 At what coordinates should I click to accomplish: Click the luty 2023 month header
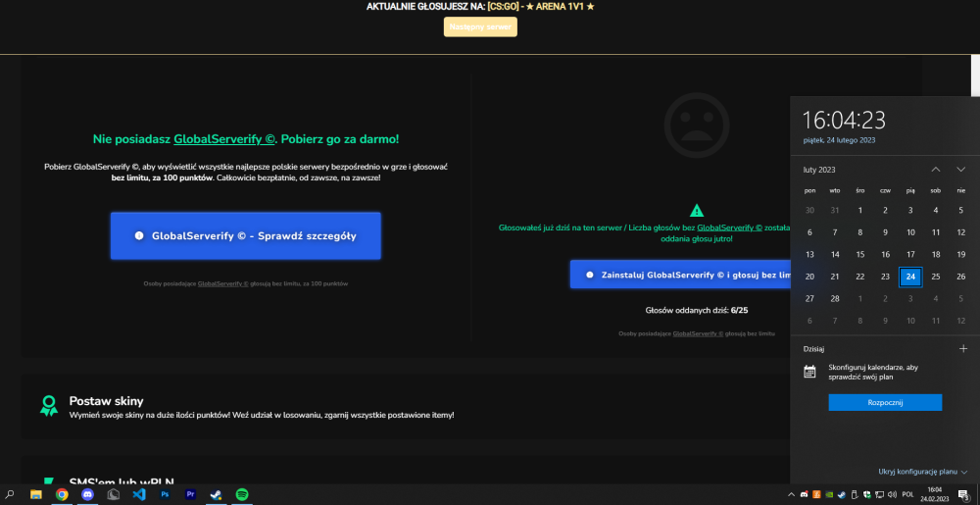(x=819, y=170)
